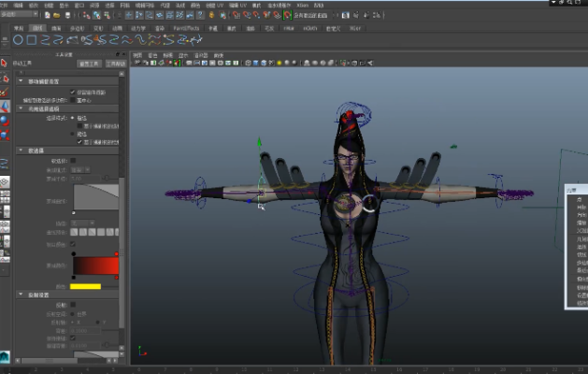Switch to the Paint Effects shelf tab
This screenshot has width=588, height=374.
tap(186, 28)
